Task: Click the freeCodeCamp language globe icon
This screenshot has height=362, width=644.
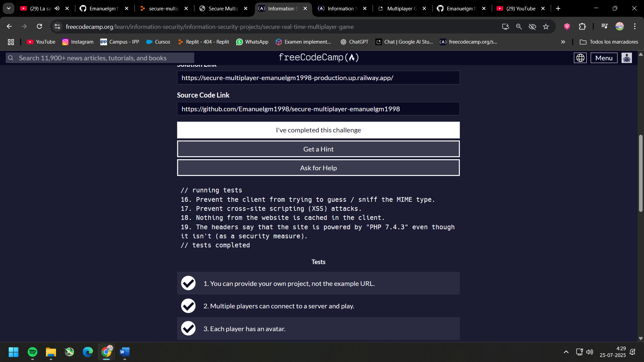Action: (x=580, y=58)
